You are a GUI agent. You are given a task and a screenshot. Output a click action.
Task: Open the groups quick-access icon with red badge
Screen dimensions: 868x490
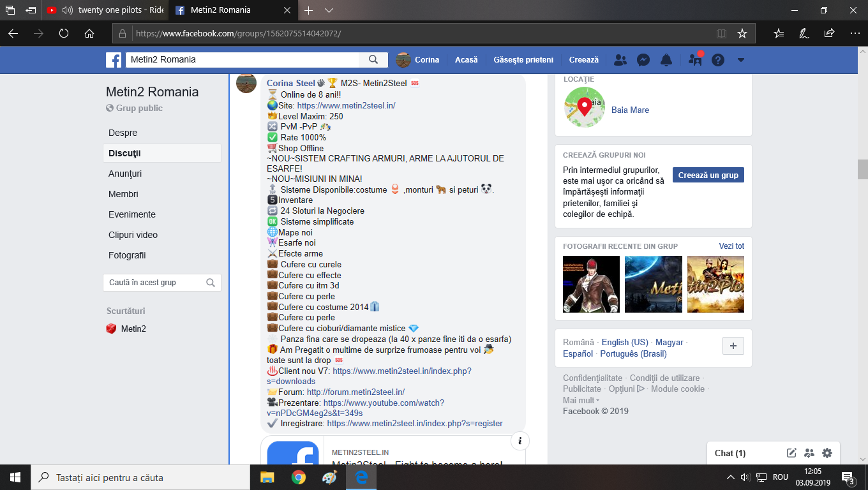[x=695, y=60]
